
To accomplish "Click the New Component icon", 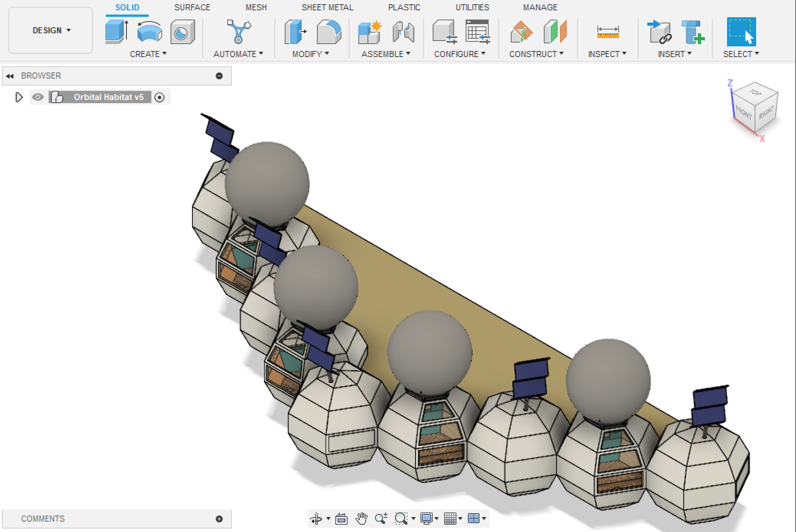I will click(x=370, y=31).
